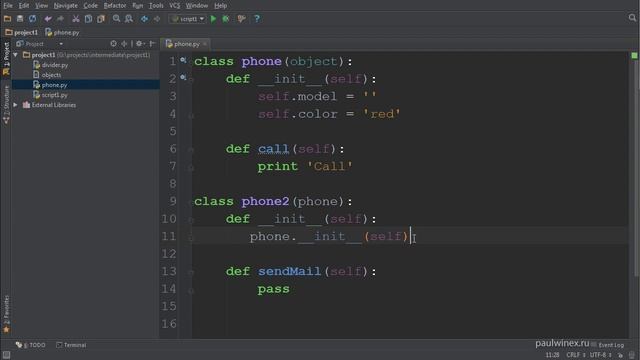
Task: Open the Edit menu
Action: click(x=24, y=6)
